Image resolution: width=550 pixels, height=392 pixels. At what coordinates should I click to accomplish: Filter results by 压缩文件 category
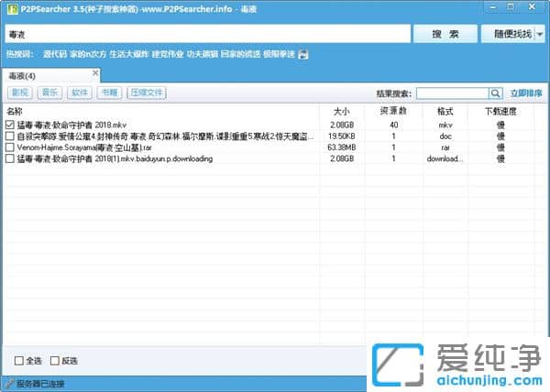pyautogui.click(x=147, y=93)
